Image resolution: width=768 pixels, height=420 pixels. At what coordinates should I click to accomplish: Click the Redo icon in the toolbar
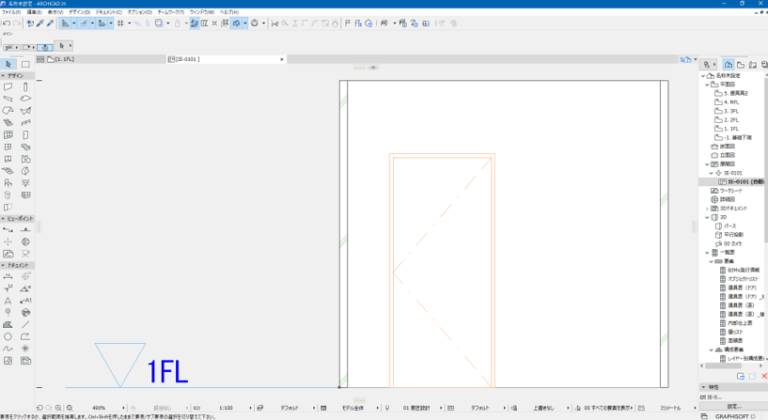click(17, 23)
